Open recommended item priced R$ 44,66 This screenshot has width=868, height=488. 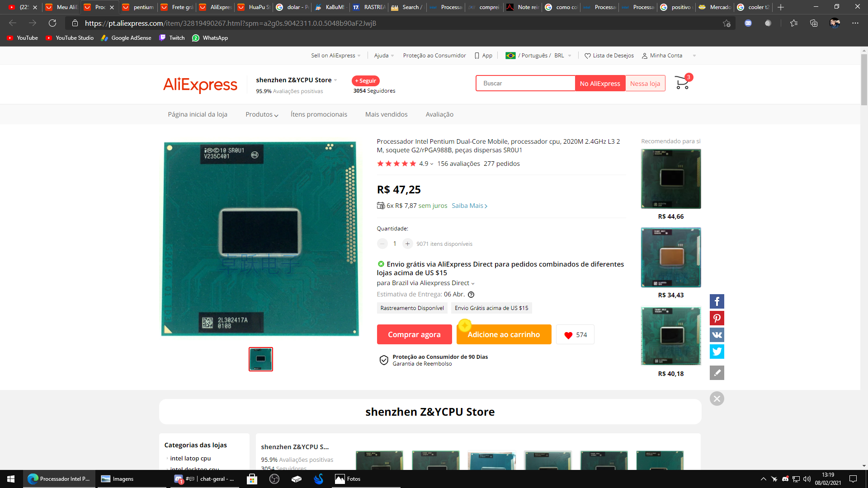click(671, 179)
